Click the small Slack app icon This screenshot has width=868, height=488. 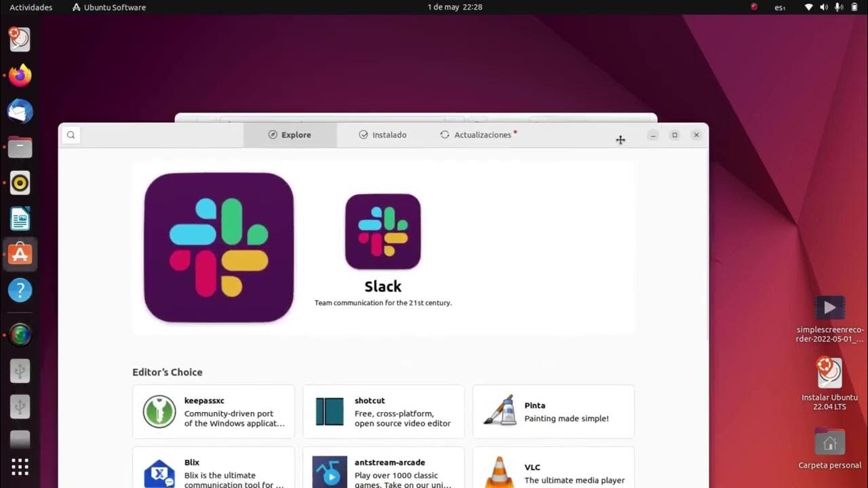[x=383, y=232]
